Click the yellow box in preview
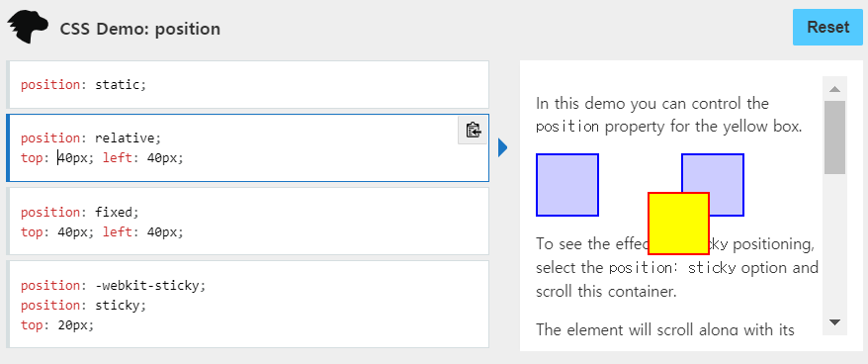 [x=678, y=224]
